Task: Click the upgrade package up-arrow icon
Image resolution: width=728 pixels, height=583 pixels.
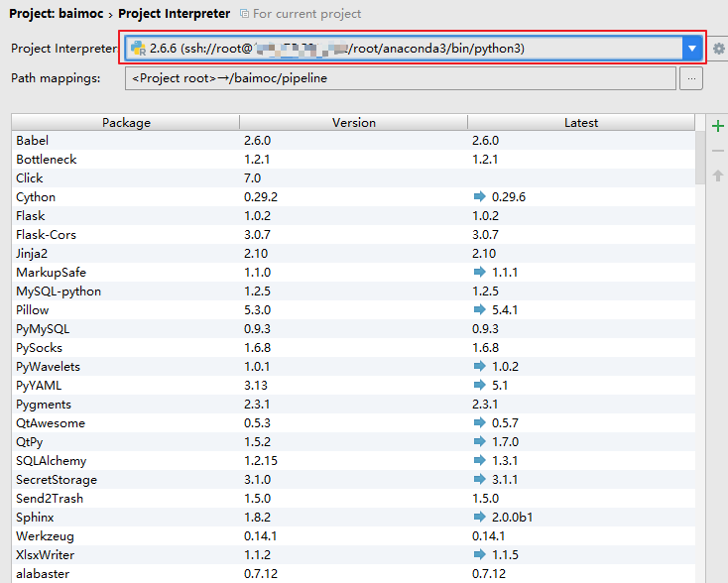Action: (x=718, y=175)
